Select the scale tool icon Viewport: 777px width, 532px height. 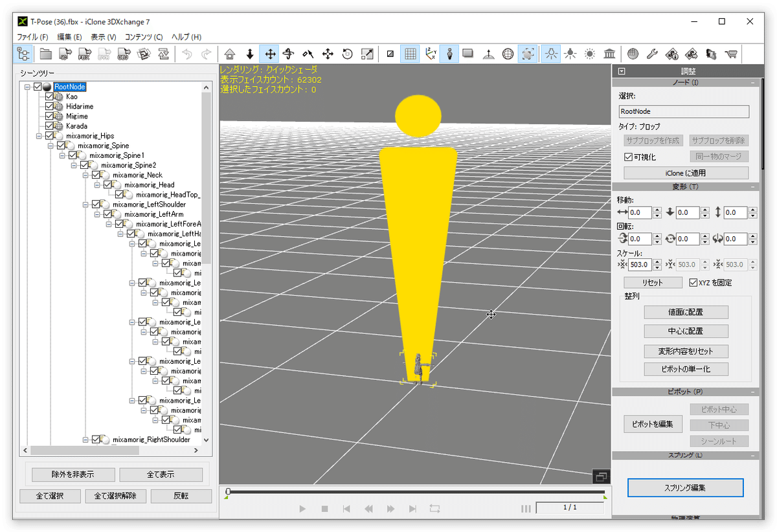click(x=367, y=54)
